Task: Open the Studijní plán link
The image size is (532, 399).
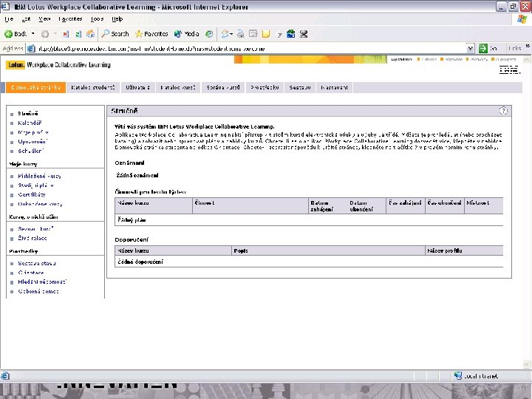Action: point(35,185)
